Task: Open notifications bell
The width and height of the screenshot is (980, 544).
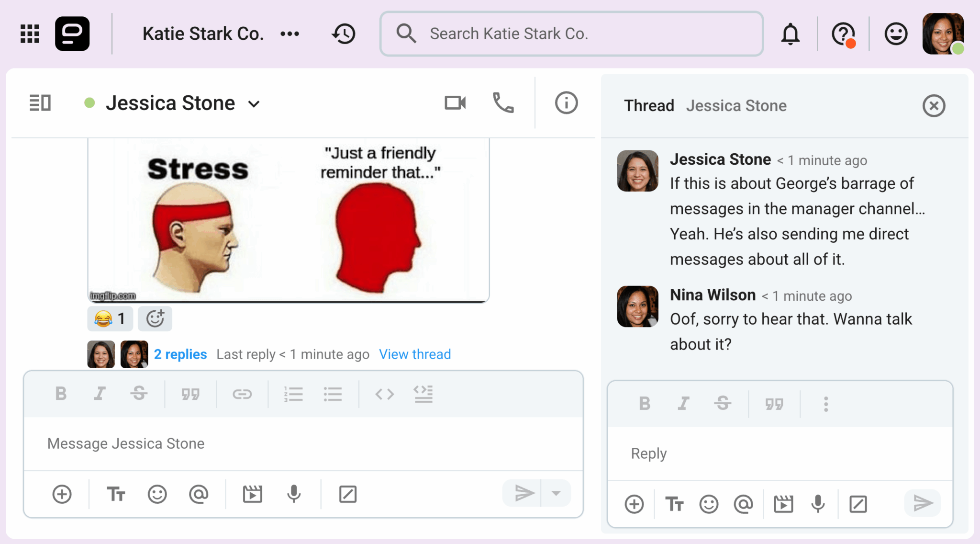Action: [x=791, y=34]
